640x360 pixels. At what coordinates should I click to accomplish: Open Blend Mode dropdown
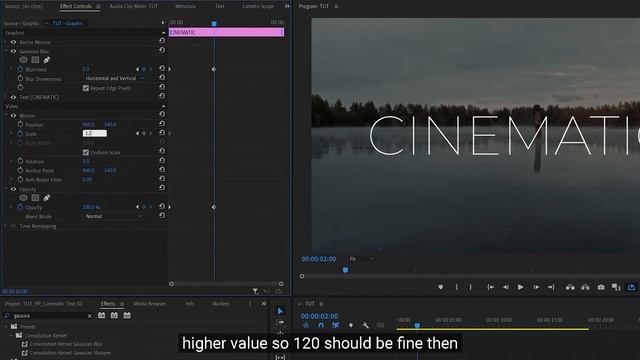click(x=113, y=216)
